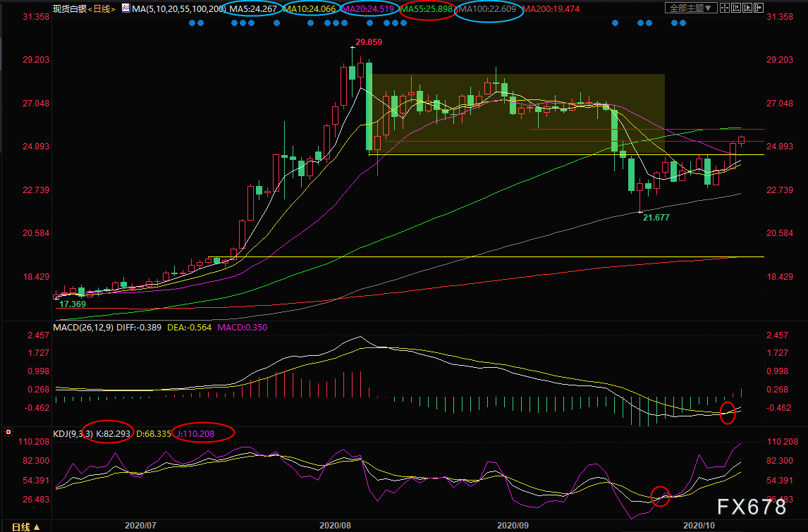The image size is (808, 532).
Task: Click the MA indicator chart icon
Action: tap(126, 8)
